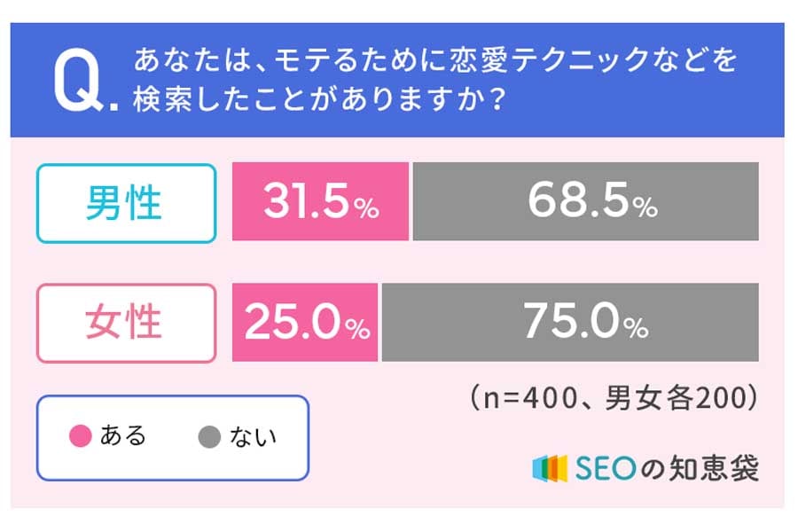Click the (n=400、男女各200) sample size note
Screen dimensions: 798x532
coord(614,397)
